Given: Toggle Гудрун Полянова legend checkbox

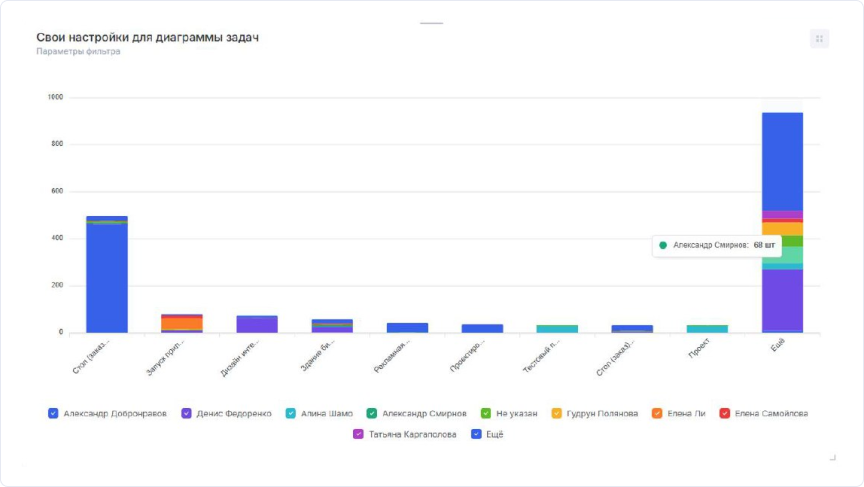Looking at the screenshot, I should [x=556, y=413].
